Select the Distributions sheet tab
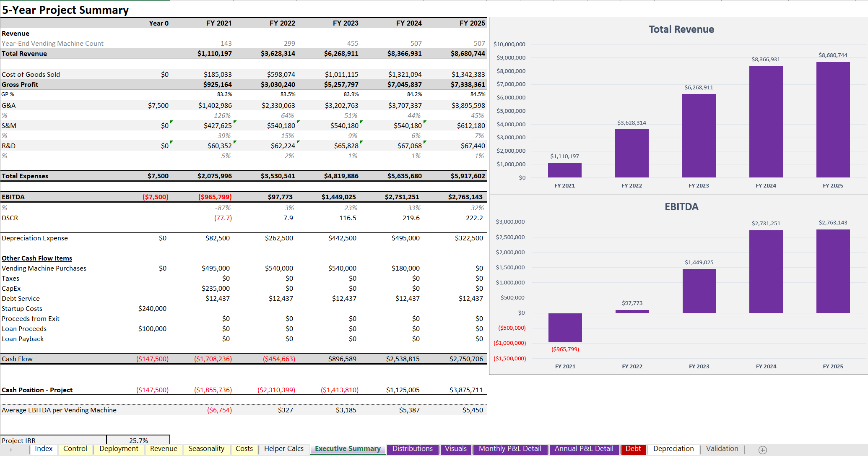 click(412, 449)
